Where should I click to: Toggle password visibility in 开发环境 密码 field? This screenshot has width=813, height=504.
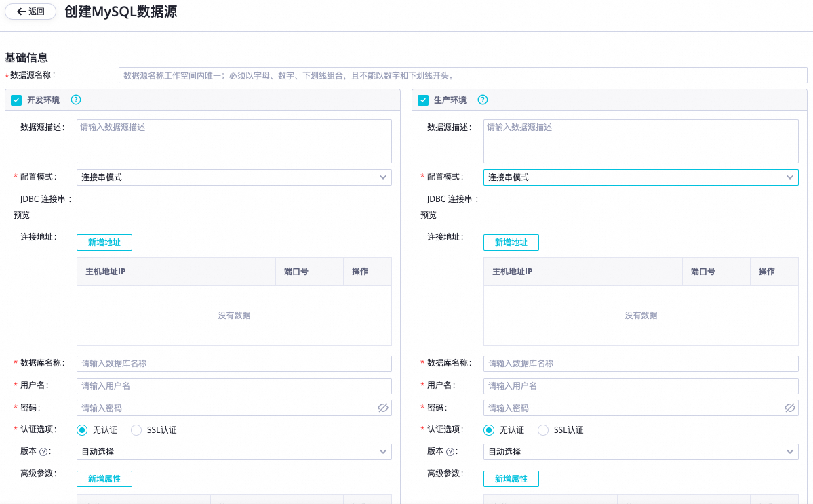pos(382,408)
